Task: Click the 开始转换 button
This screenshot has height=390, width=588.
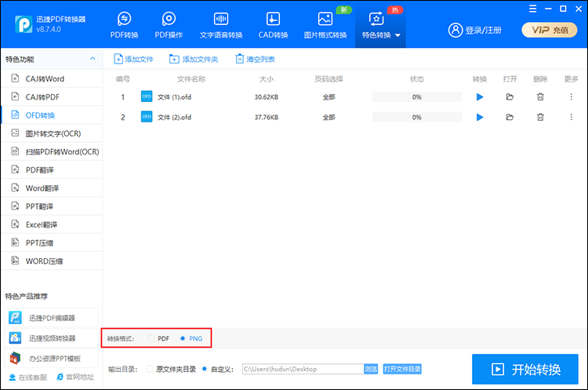Action: [x=525, y=370]
